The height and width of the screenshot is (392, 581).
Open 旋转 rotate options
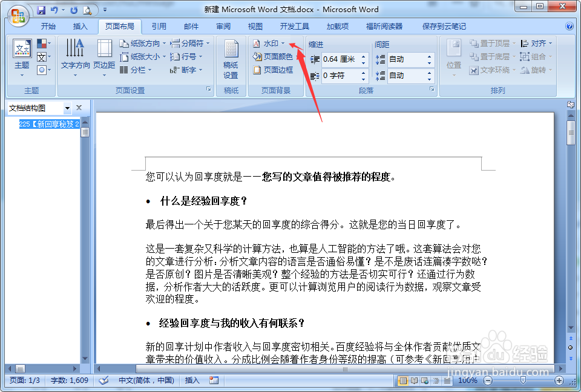pyautogui.click(x=536, y=70)
